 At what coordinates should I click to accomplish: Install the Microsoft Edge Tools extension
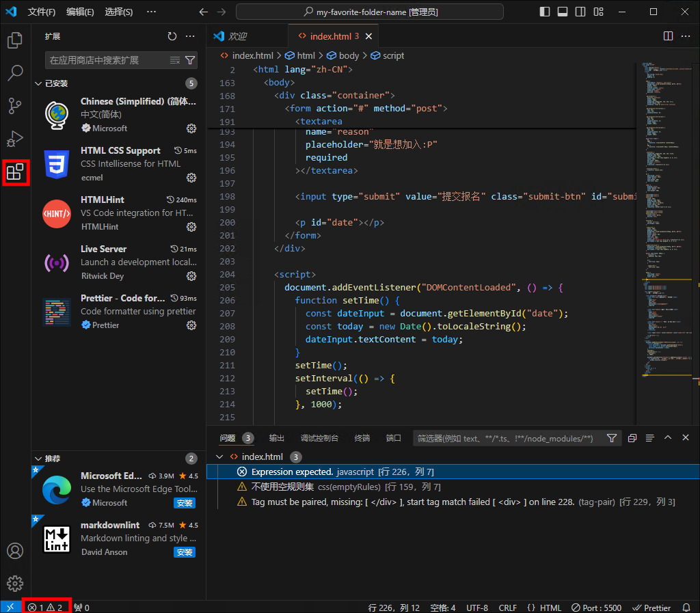(x=183, y=502)
